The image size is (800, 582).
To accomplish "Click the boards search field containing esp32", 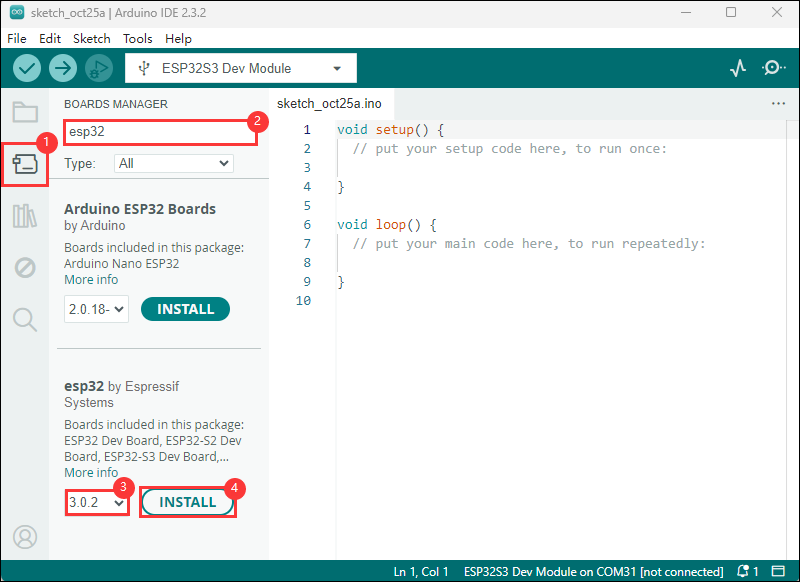I will pos(160,132).
